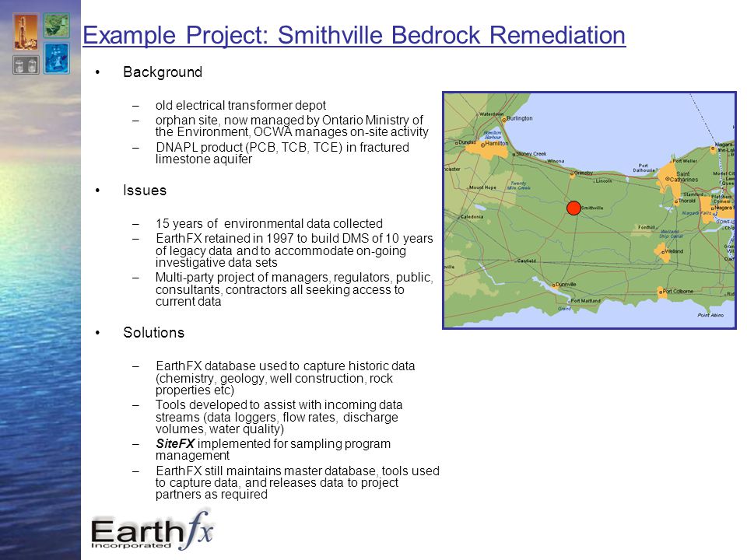The width and height of the screenshot is (747, 560).
Task: Click the Point Abino label on the map
Action: click(710, 315)
